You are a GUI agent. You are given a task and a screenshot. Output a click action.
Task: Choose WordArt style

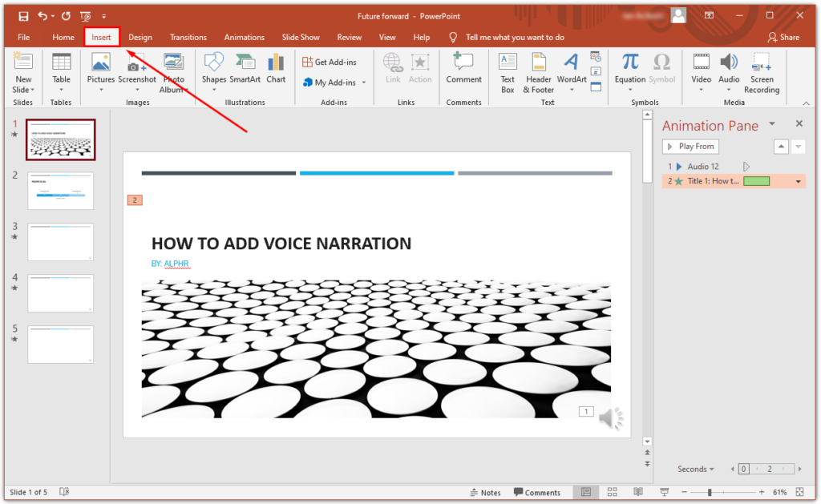[571, 73]
